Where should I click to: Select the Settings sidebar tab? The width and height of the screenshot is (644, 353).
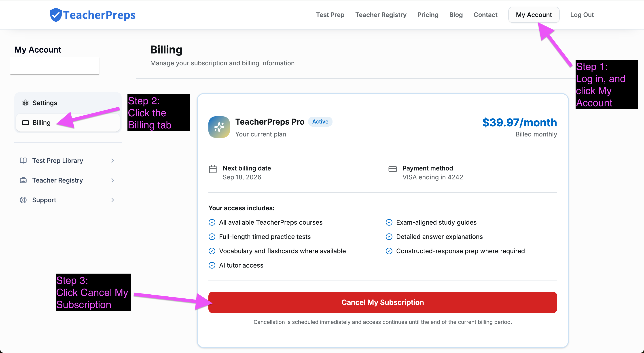point(68,103)
